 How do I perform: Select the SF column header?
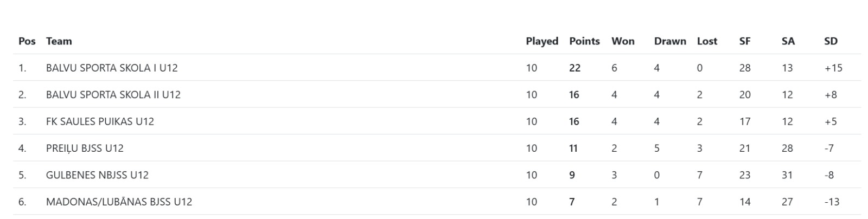(745, 41)
